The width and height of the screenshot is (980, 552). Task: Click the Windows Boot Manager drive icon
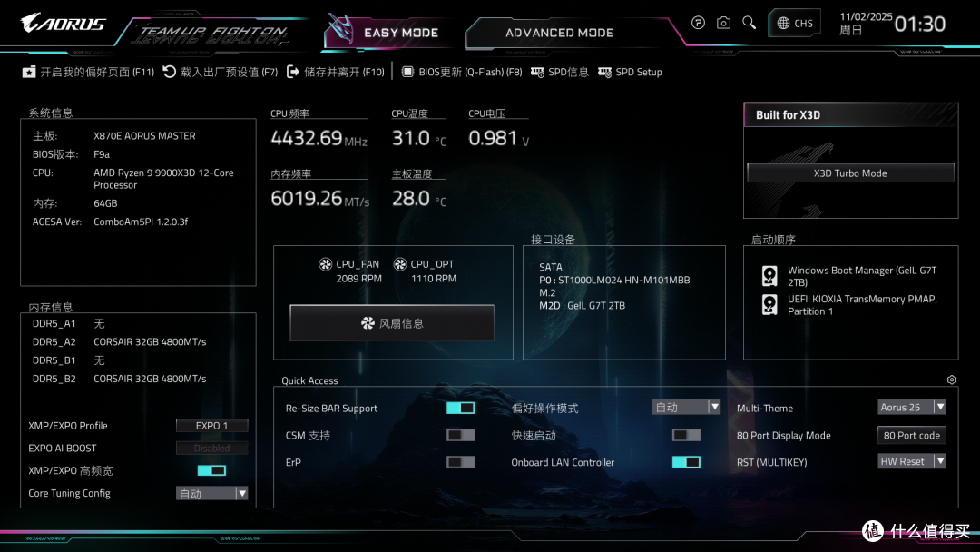769,276
